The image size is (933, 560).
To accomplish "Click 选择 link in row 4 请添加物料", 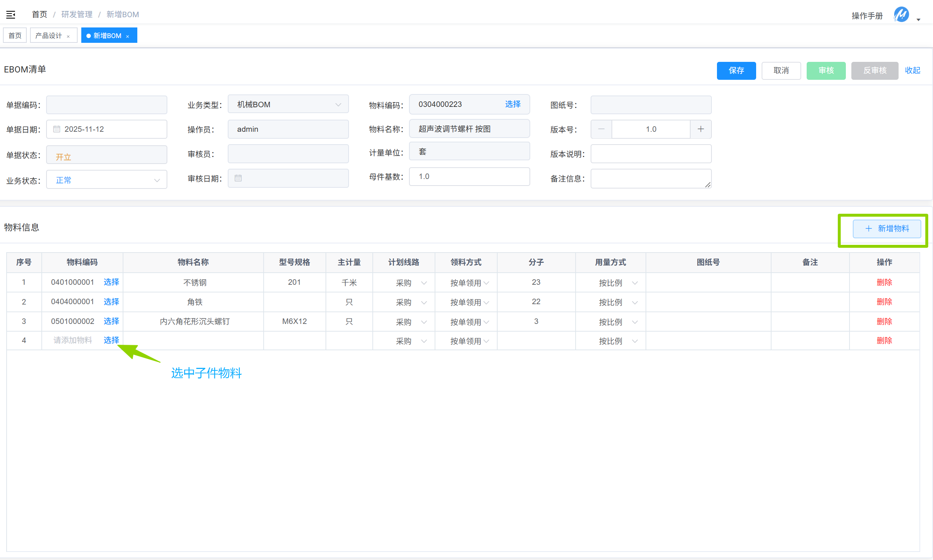I will (x=111, y=340).
